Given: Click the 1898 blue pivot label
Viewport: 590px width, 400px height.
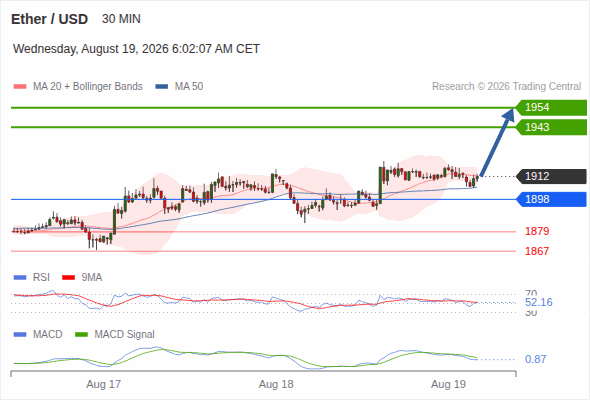Looking at the screenshot, I should (551, 199).
